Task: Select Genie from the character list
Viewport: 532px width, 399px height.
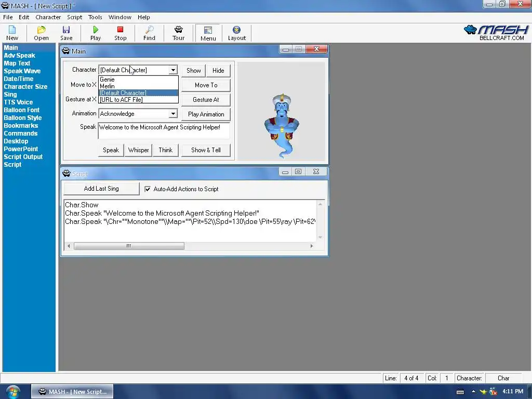Action: 138,79
